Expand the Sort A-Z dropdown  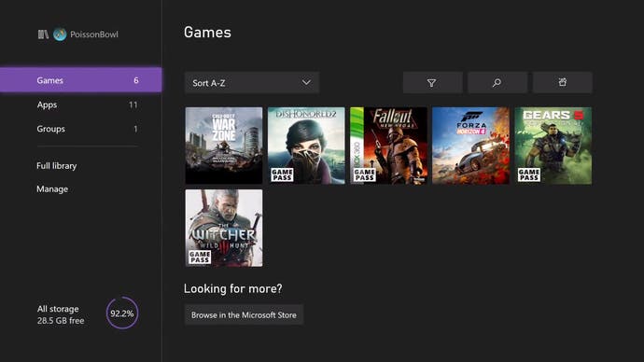coord(252,83)
